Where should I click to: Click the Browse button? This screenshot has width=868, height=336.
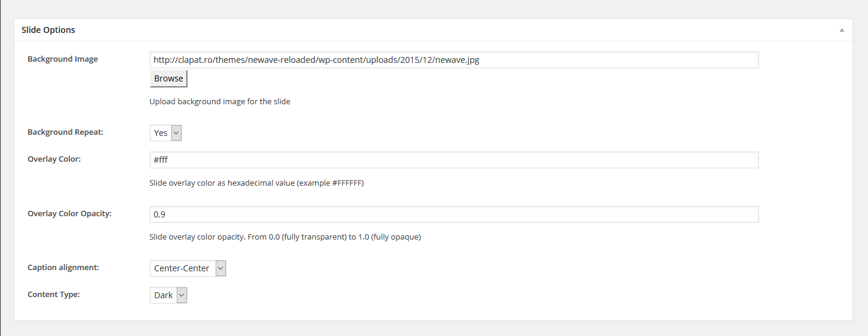coord(168,78)
